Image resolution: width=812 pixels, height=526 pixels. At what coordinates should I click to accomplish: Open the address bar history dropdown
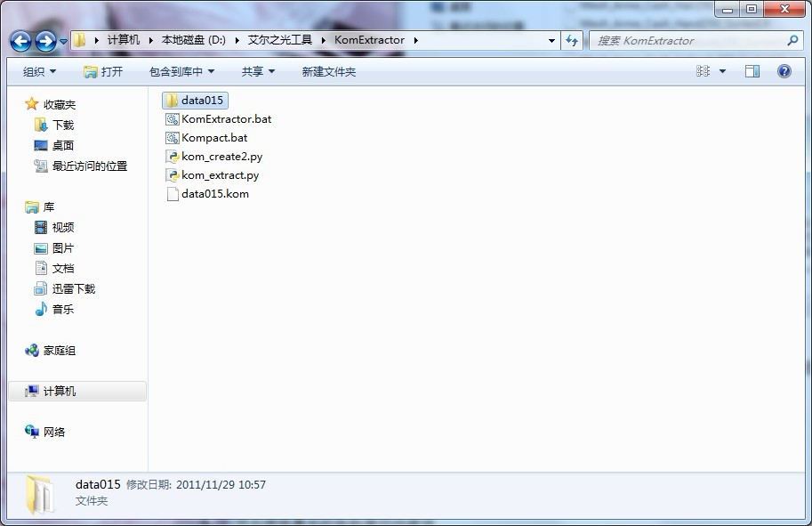(551, 40)
